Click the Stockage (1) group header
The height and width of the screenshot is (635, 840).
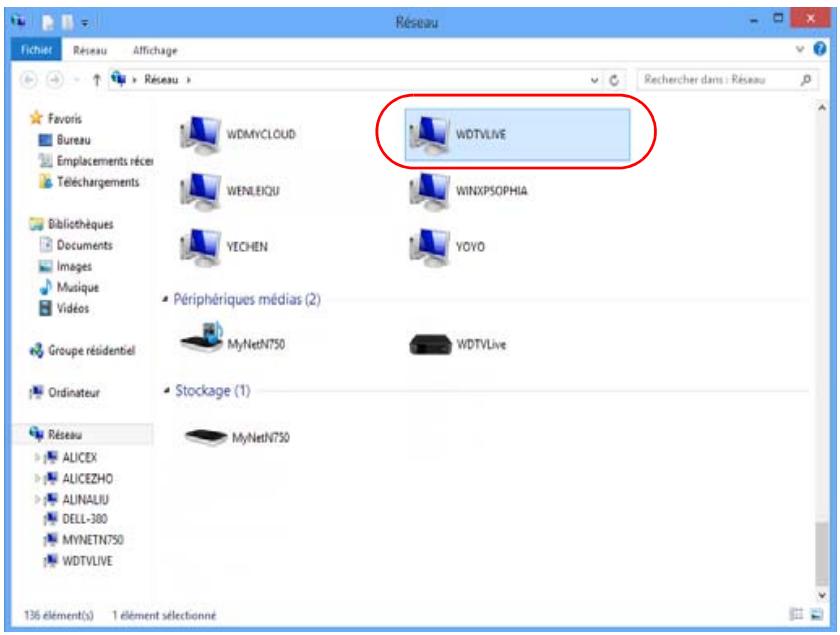pyautogui.click(x=213, y=391)
